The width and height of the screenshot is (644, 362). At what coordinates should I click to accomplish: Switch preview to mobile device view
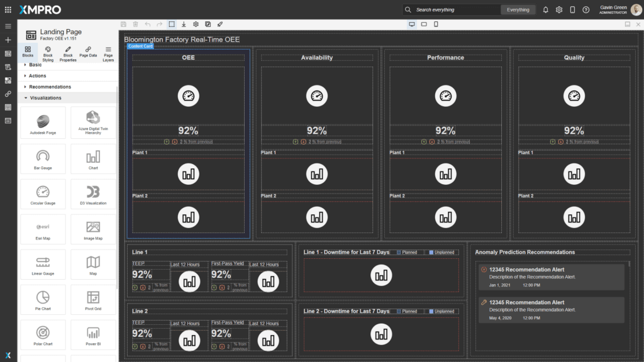[436, 24]
